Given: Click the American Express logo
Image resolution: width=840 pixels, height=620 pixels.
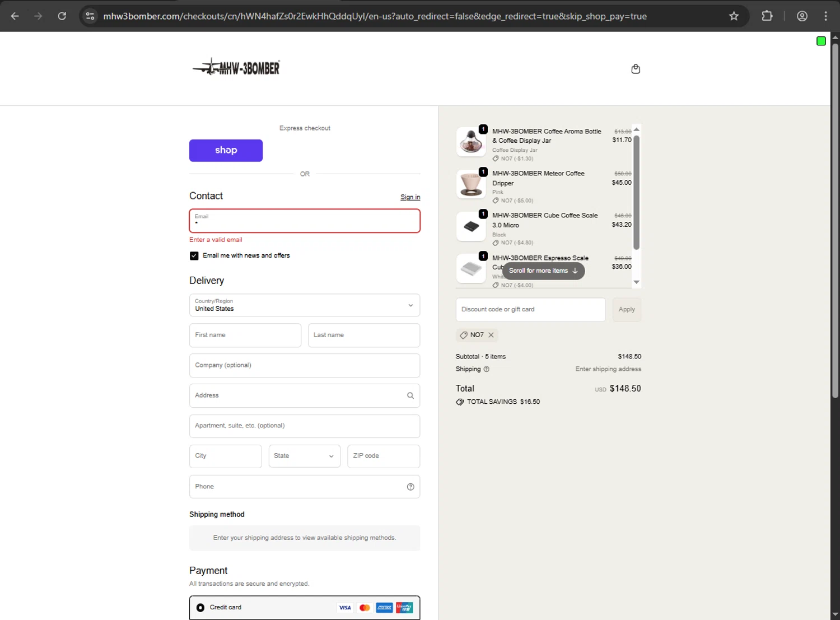Looking at the screenshot, I should click(x=384, y=608).
